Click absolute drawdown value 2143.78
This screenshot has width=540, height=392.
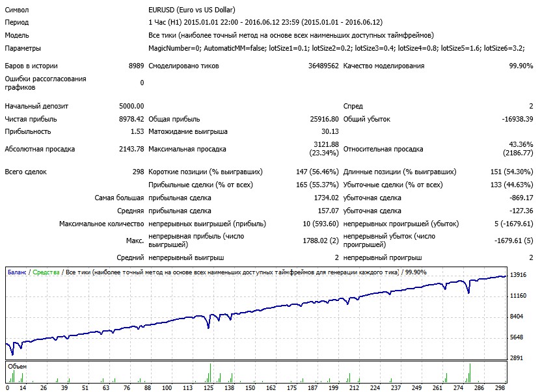(131, 149)
